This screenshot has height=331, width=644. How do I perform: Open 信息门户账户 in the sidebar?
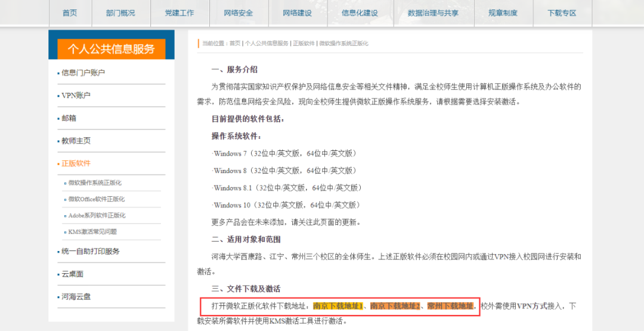pos(83,73)
